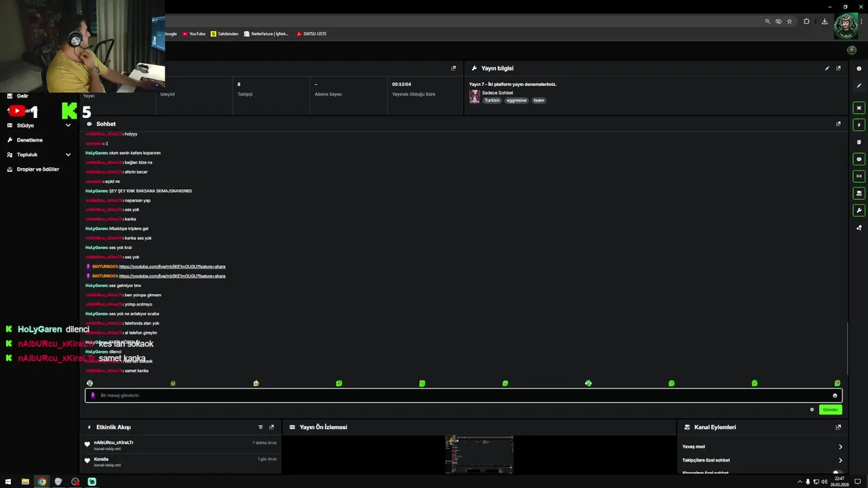Open emoji picker in chat input
The width and height of the screenshot is (868, 488).
click(x=835, y=396)
